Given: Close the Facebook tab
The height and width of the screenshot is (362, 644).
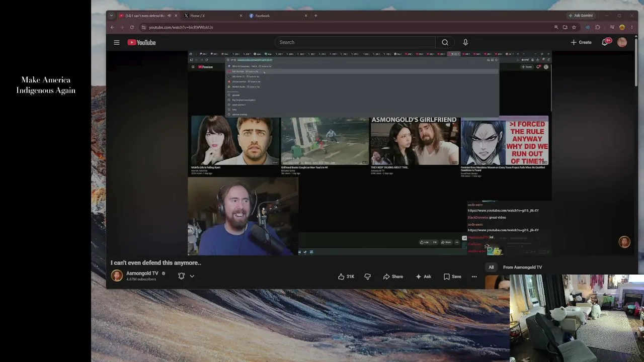Looking at the screenshot, I should pyautogui.click(x=306, y=16).
